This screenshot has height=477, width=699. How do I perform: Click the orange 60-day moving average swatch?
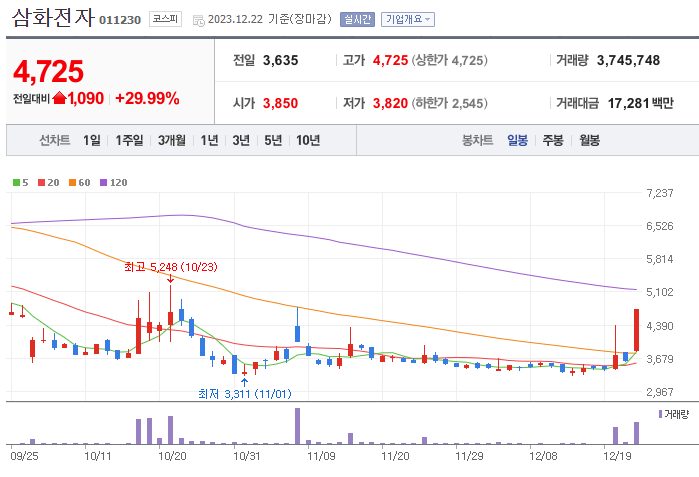coord(73,182)
